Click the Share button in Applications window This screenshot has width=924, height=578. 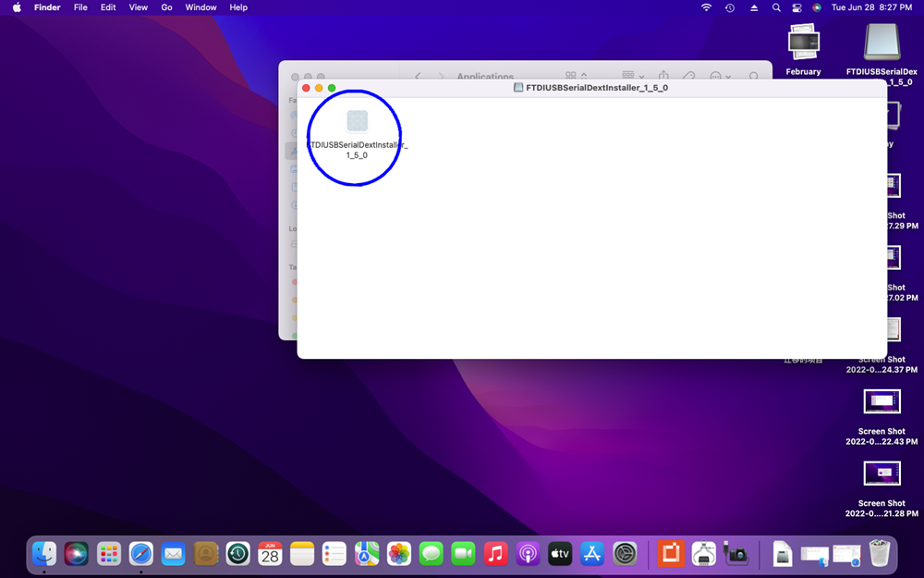point(665,76)
